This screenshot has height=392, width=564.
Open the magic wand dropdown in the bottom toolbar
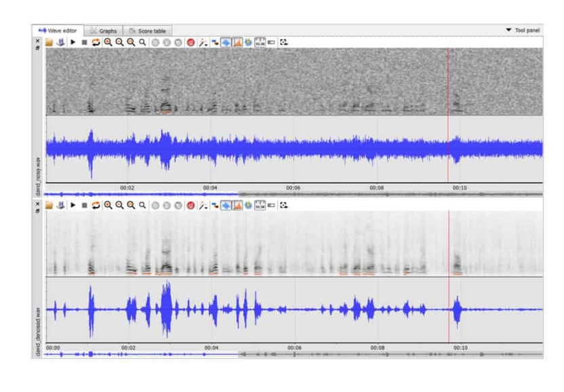click(203, 205)
